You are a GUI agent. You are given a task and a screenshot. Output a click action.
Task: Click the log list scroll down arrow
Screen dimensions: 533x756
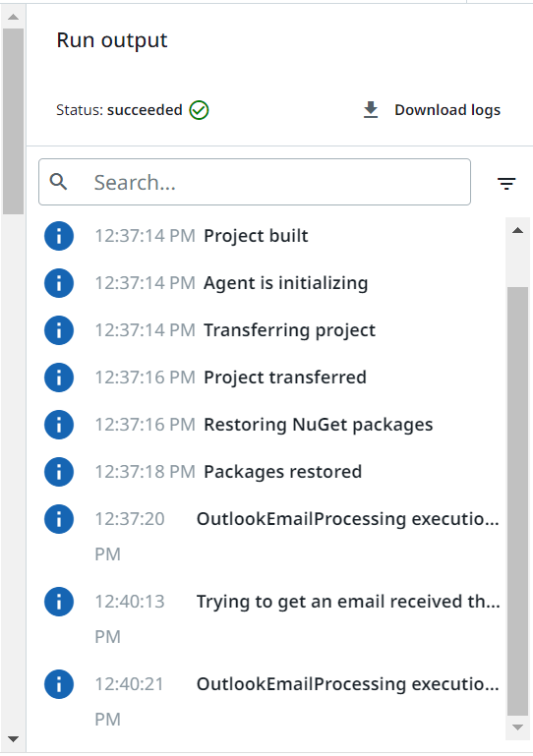point(517,727)
